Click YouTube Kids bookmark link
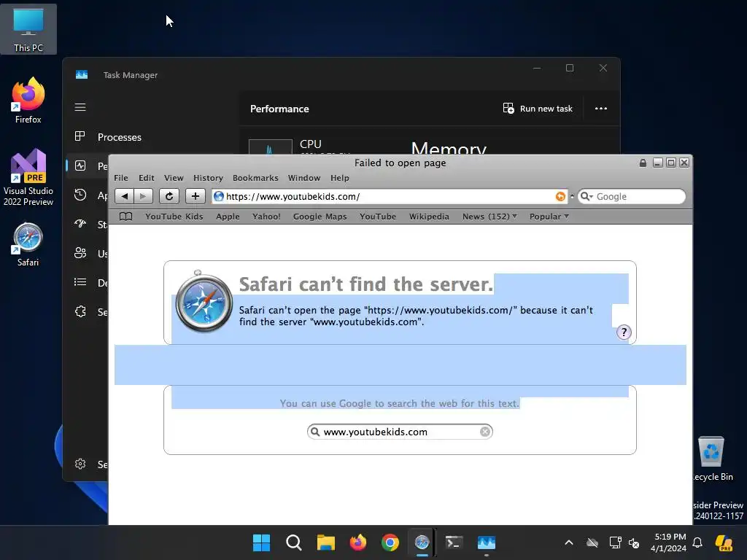 tap(174, 216)
